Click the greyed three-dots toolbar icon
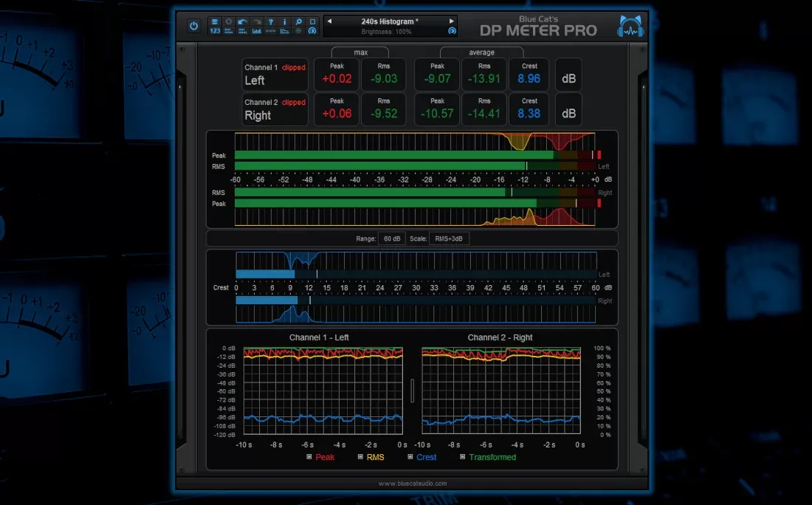Viewport: 812px width, 505px height. (270, 31)
